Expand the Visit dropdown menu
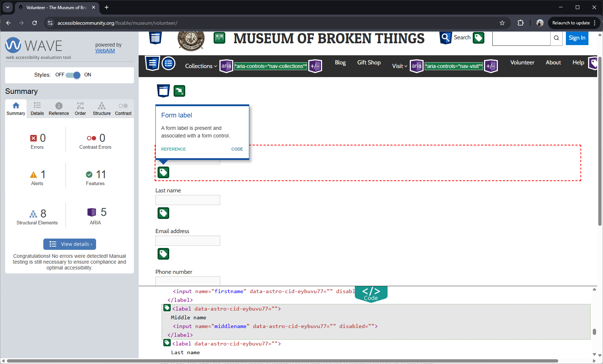 [400, 66]
